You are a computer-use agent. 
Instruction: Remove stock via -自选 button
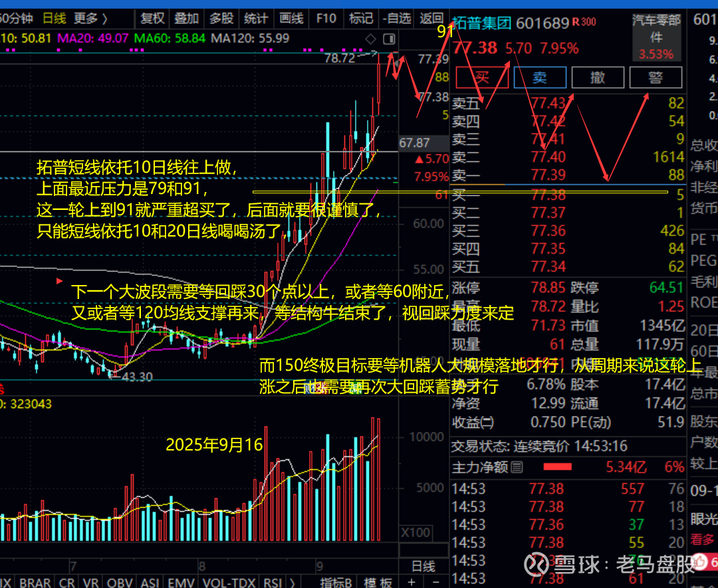coord(396,19)
